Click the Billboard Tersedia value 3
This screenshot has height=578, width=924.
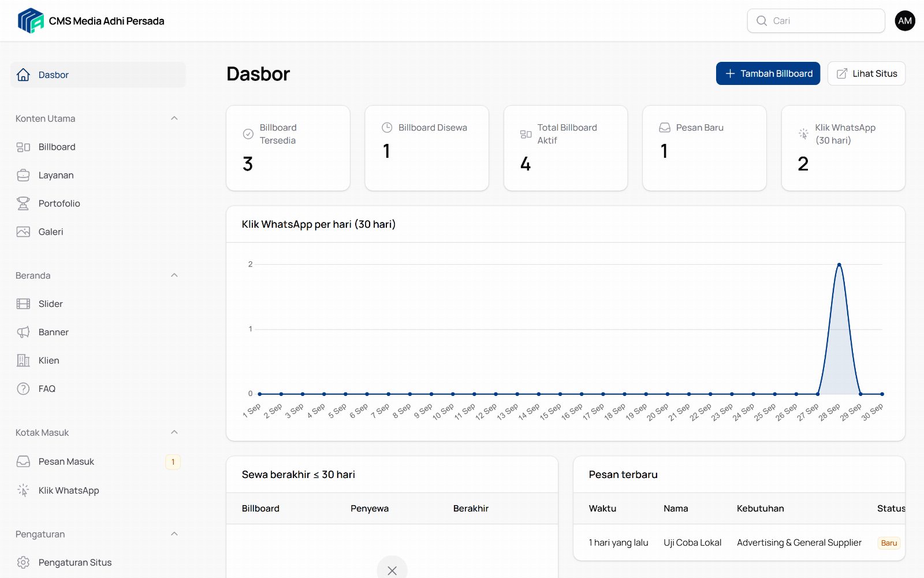(x=248, y=164)
